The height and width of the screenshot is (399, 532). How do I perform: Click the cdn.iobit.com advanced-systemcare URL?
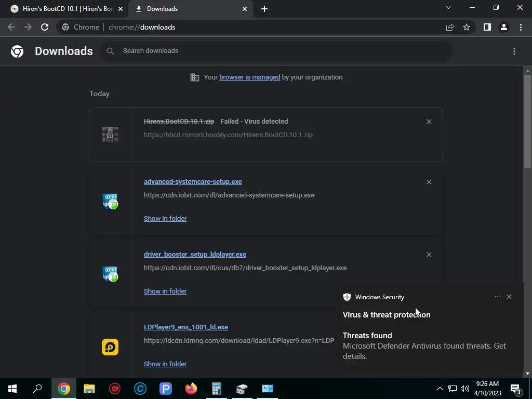tap(229, 195)
